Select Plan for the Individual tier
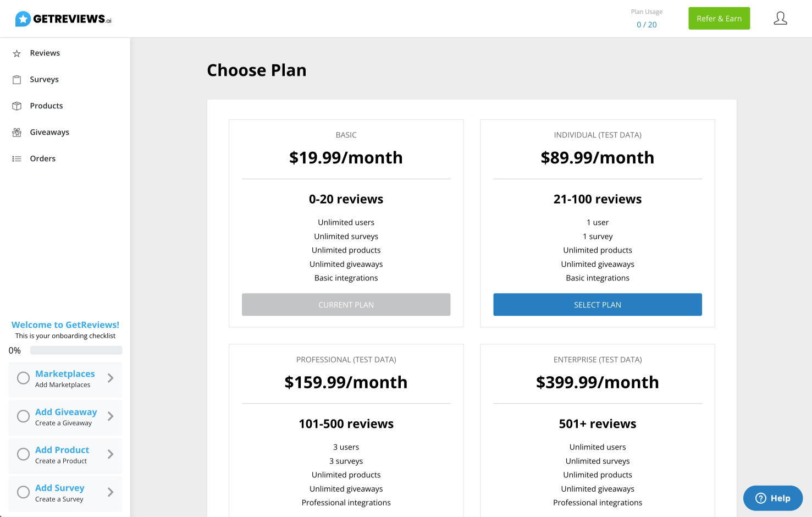Viewport: 812px width, 517px height. (598, 304)
